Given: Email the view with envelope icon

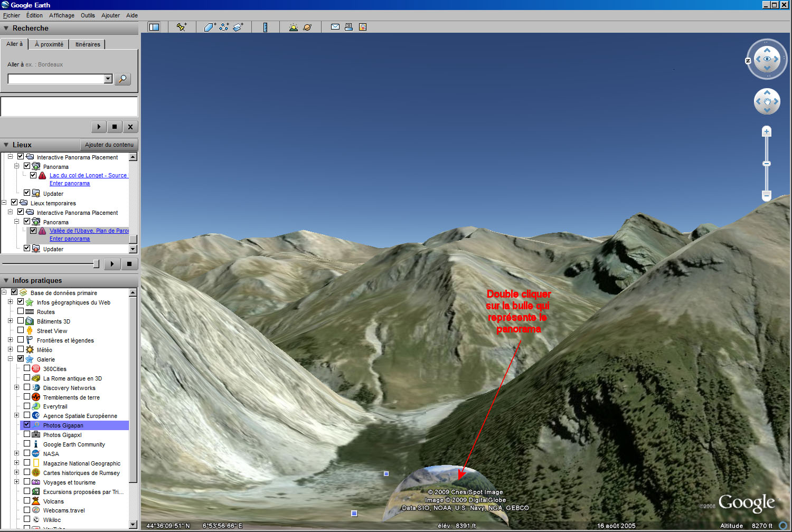Looking at the screenshot, I should 335,27.
